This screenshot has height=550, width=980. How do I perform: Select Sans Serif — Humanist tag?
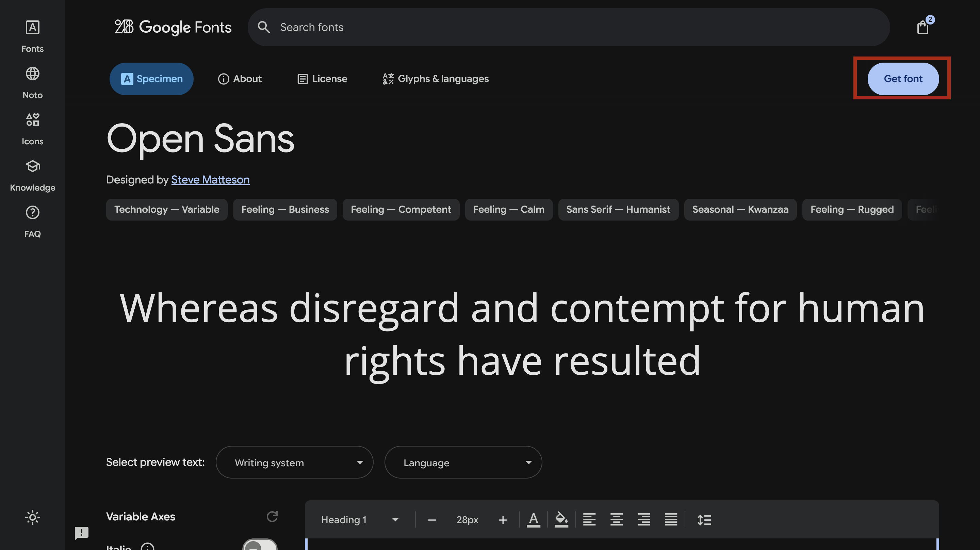point(618,209)
